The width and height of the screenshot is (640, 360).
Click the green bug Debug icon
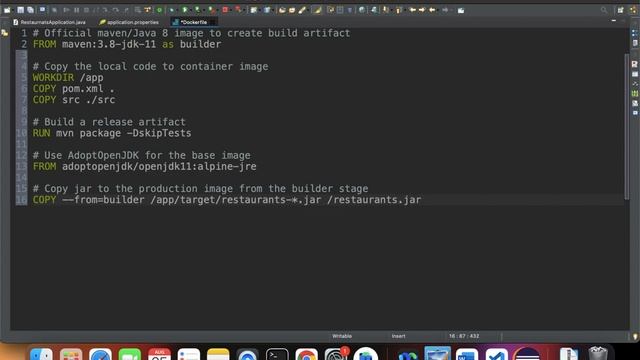point(172,10)
